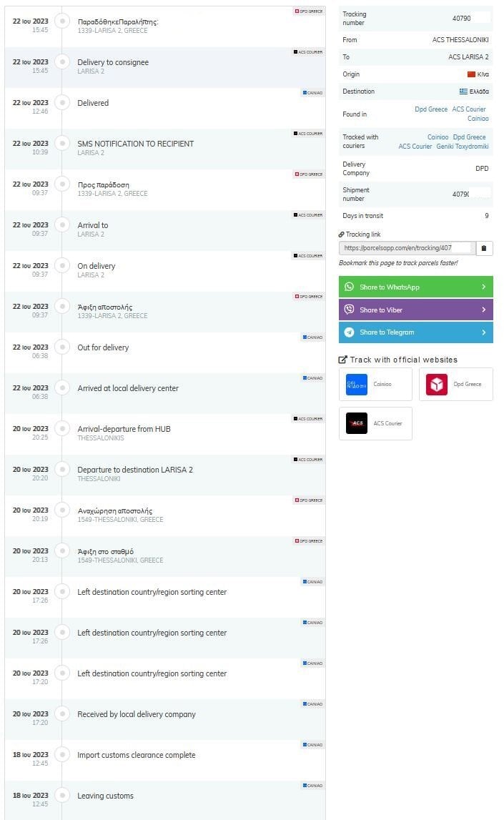The height and width of the screenshot is (820, 504).
Task: Click arrow on Share to Viber
Action: (483, 310)
